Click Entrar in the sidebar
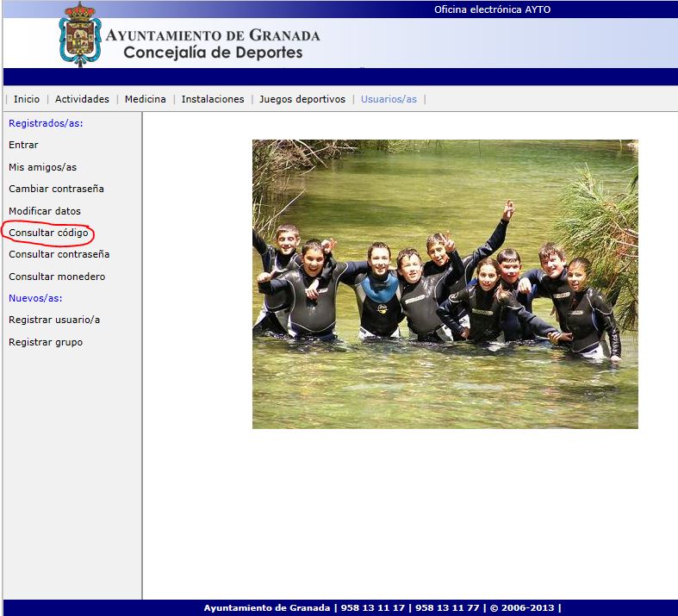The width and height of the screenshot is (678, 616). pos(23,145)
